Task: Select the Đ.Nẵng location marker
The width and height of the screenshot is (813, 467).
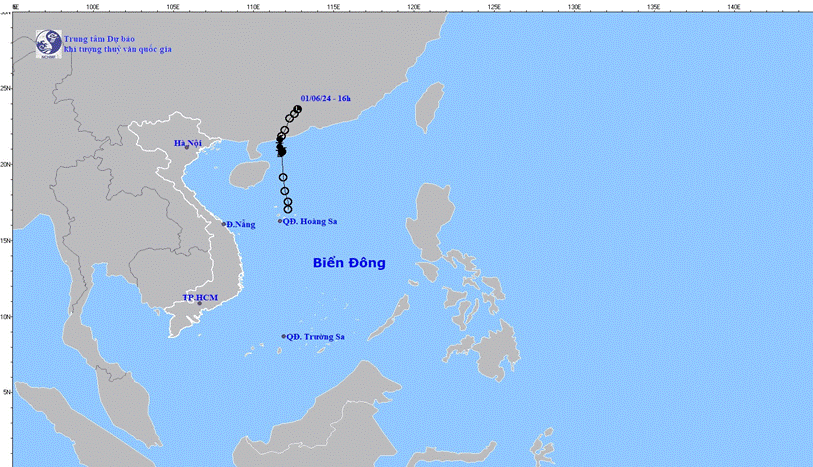Action: (x=224, y=224)
